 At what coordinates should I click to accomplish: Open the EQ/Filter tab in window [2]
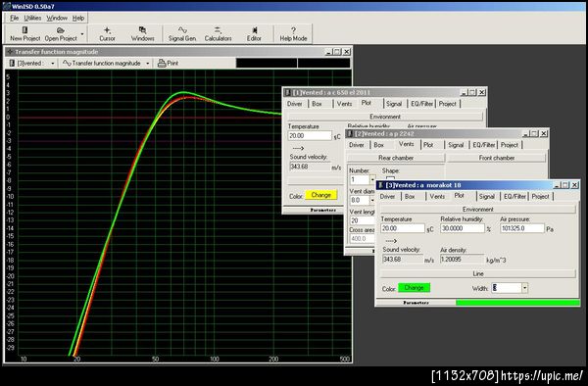[x=483, y=145]
